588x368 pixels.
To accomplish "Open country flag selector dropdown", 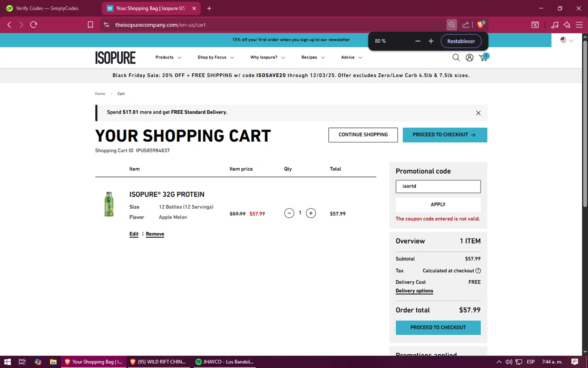I will tap(566, 40).
